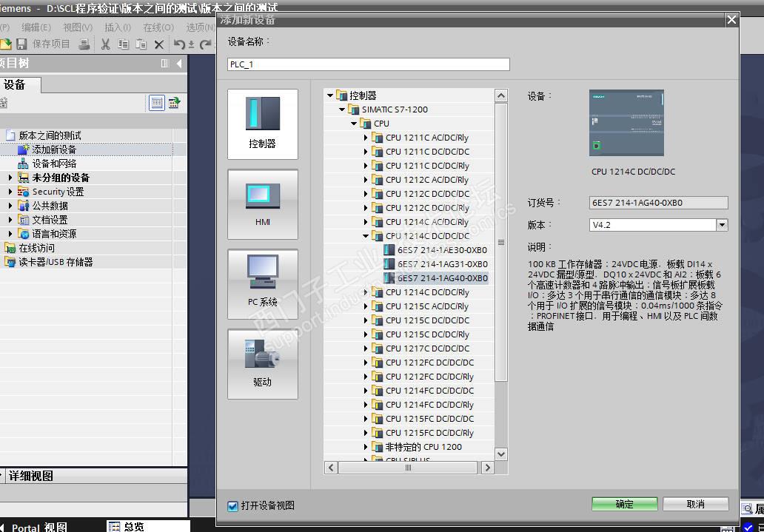Open the undo history dropdown arrow
764x532 pixels.
191,45
